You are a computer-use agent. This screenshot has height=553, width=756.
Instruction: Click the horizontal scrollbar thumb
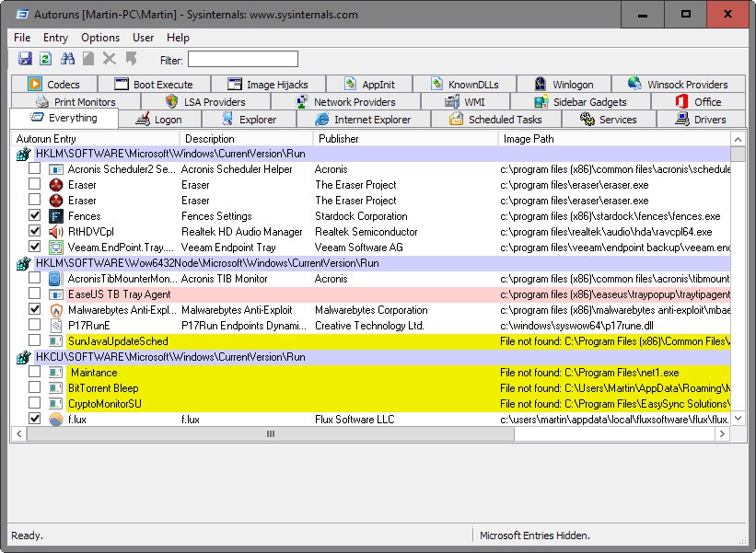[271, 433]
